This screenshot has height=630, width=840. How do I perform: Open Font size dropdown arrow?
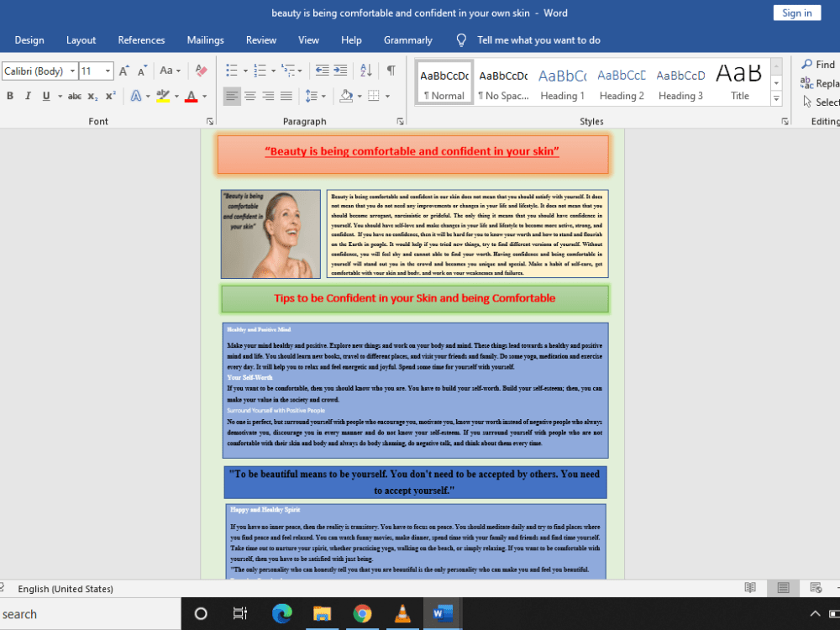point(108,71)
